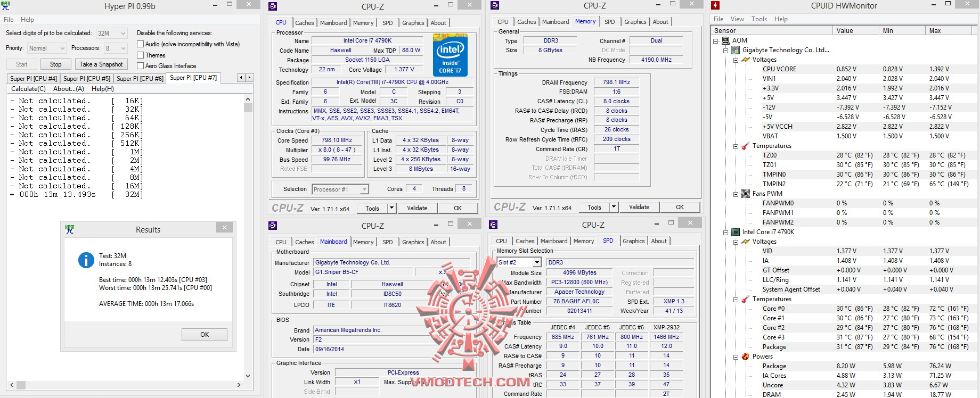Image resolution: width=980 pixels, height=398 pixels.
Task: Click the Intel Core i7 logo badge
Action: pyautogui.click(x=450, y=55)
